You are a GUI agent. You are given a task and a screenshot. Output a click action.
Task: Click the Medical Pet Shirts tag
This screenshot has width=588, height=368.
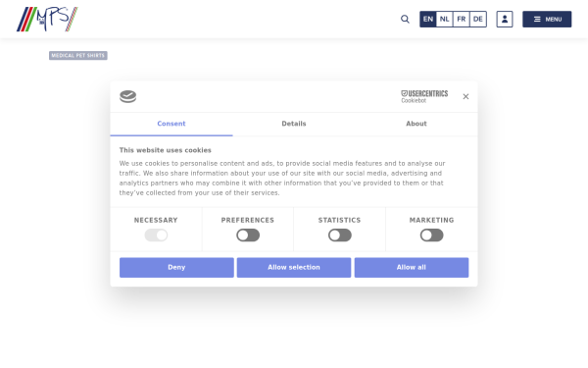tap(78, 56)
